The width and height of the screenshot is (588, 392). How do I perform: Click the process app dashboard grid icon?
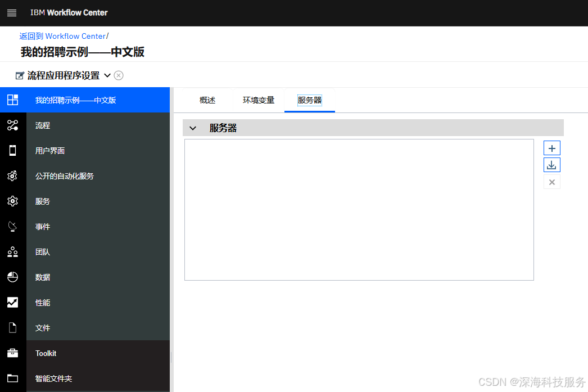[x=13, y=100]
